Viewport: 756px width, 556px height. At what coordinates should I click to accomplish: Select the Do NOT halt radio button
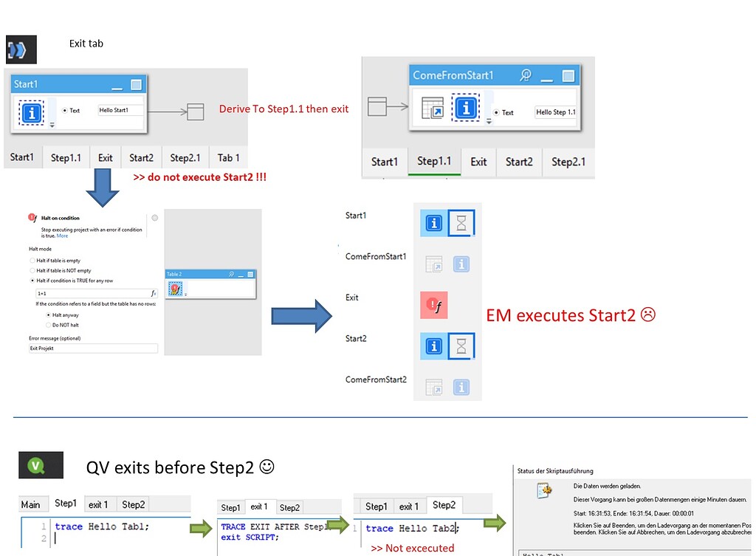point(48,325)
